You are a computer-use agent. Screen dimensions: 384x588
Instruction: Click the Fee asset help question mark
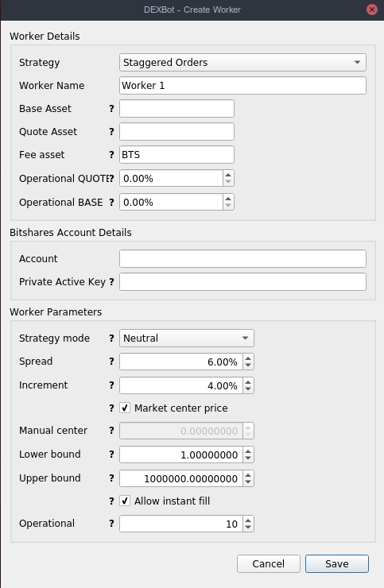pyautogui.click(x=111, y=155)
